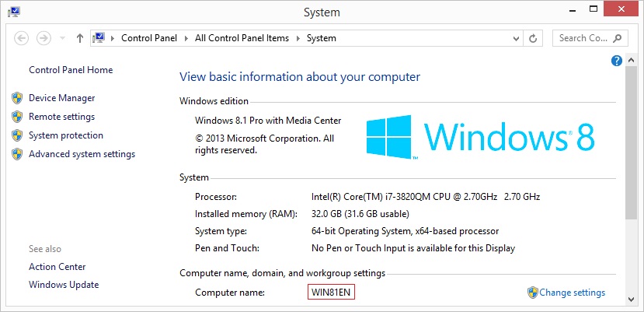Image resolution: width=644 pixels, height=312 pixels.
Task: Minimize the System window
Action: tap(572, 10)
